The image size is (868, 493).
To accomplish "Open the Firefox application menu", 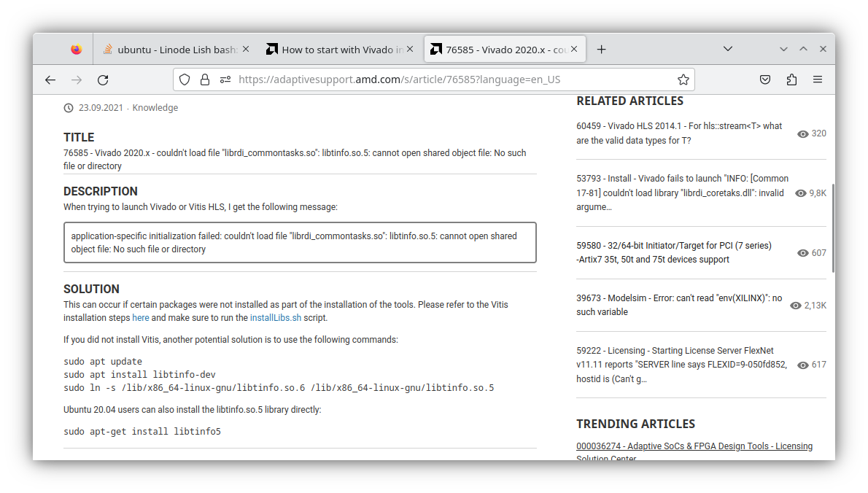I will tap(818, 79).
